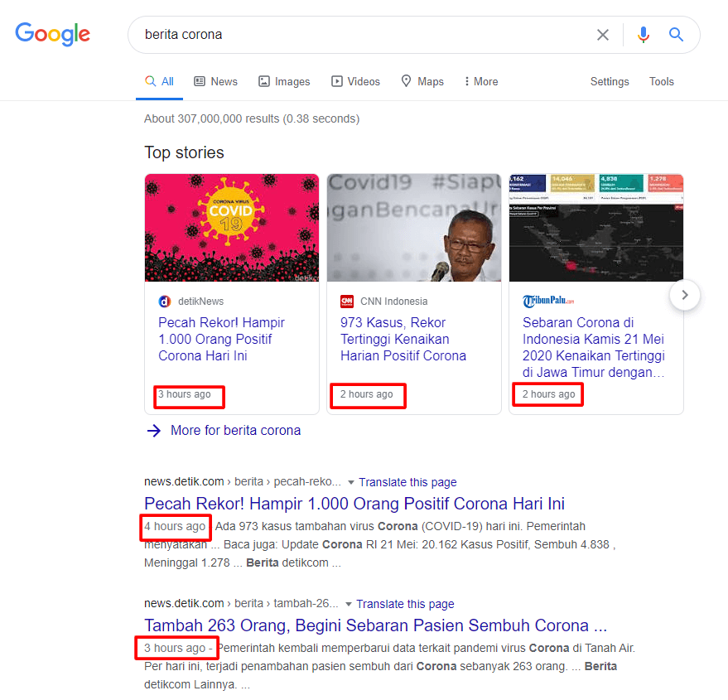Click '2 hours ago' under CNN Indonesia card
This screenshot has width=728, height=700.
point(366,394)
